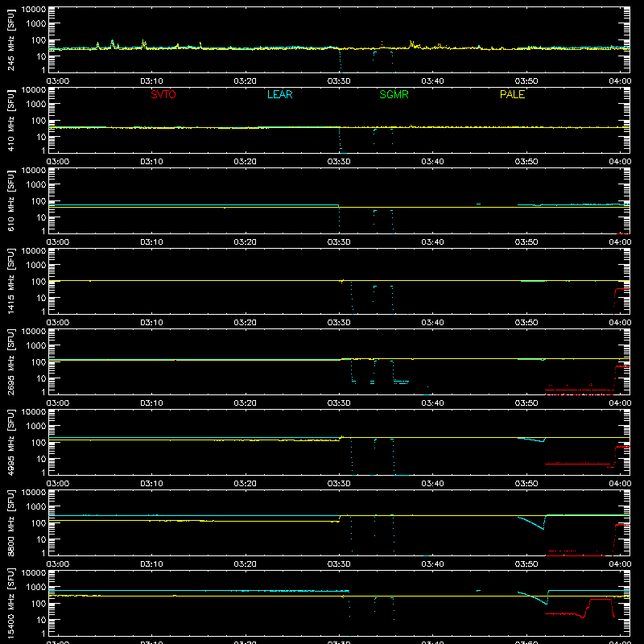This screenshot has height=644, width=644.
Task: Select the 2695 MHz [SFU] axis title
Action: [10, 361]
